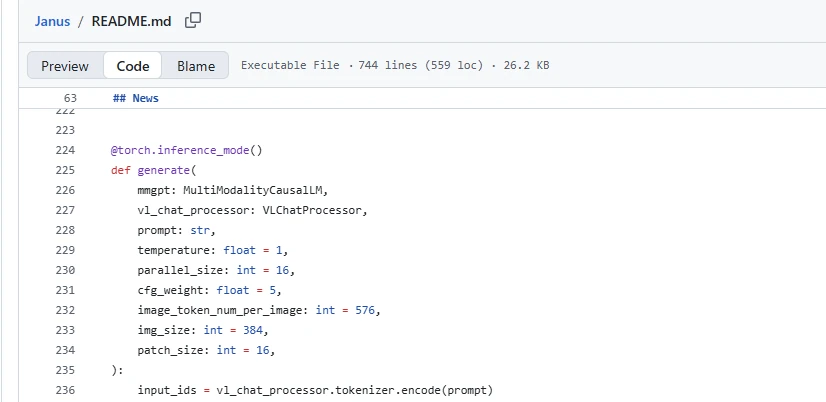Click the README.md file name in breadcrumb
This screenshot has height=402, width=826.
131,22
